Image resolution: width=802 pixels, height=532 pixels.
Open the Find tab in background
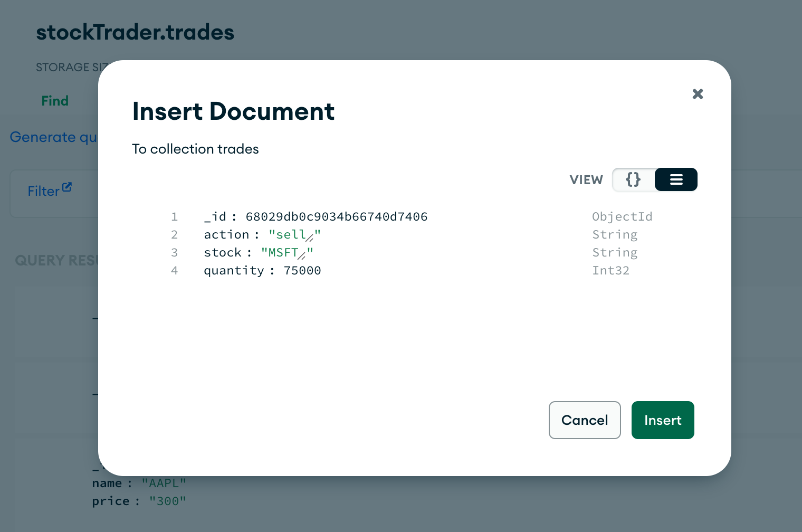click(x=55, y=101)
